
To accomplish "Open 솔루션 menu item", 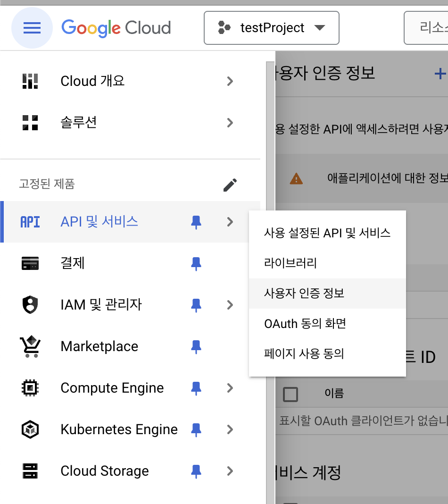I will [x=130, y=123].
